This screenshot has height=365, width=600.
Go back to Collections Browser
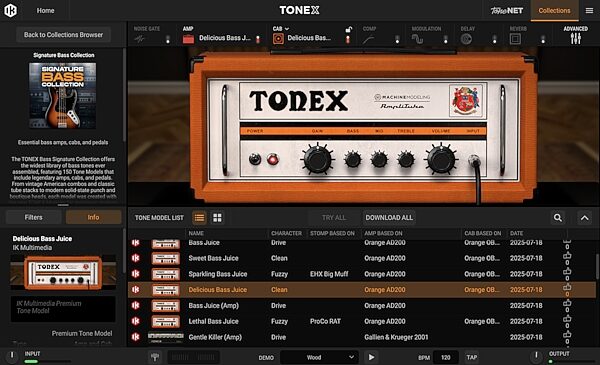[63, 35]
